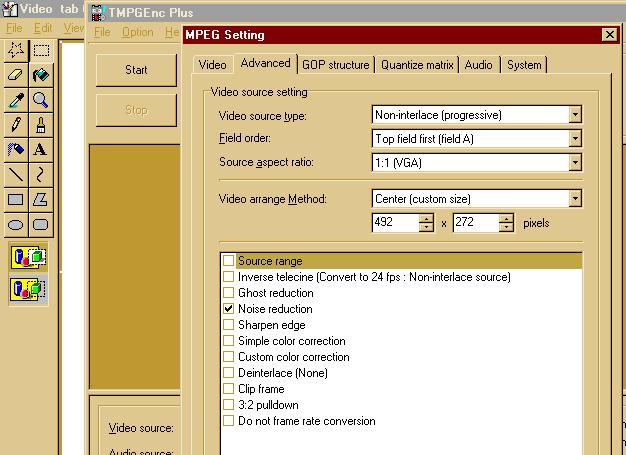Enable the Clip frame checkbox
The image size is (626, 455).
pos(228,389)
